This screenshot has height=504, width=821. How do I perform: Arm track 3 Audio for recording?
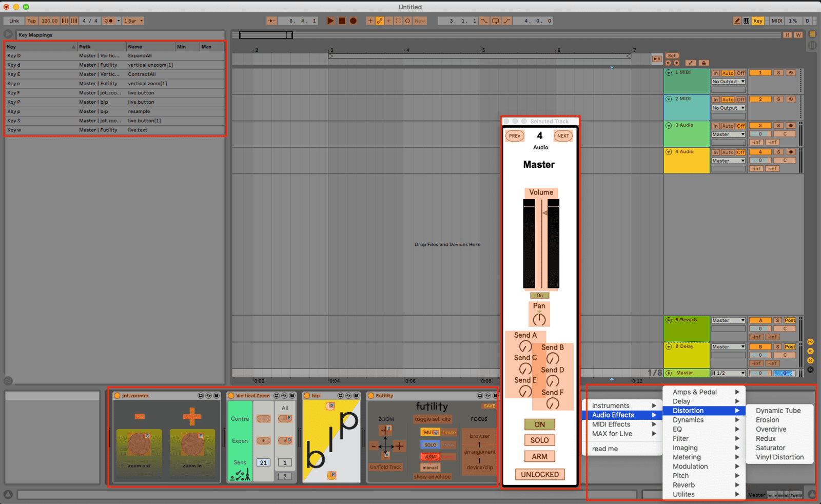[x=791, y=126]
